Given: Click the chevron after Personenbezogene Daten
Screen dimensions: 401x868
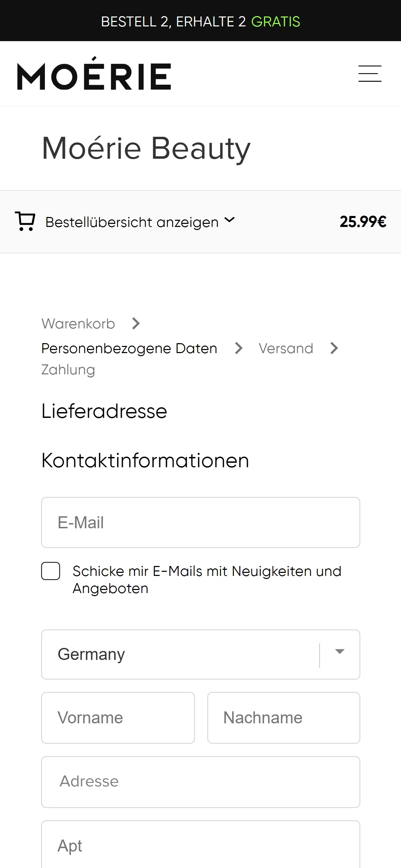Looking at the screenshot, I should tap(239, 348).
